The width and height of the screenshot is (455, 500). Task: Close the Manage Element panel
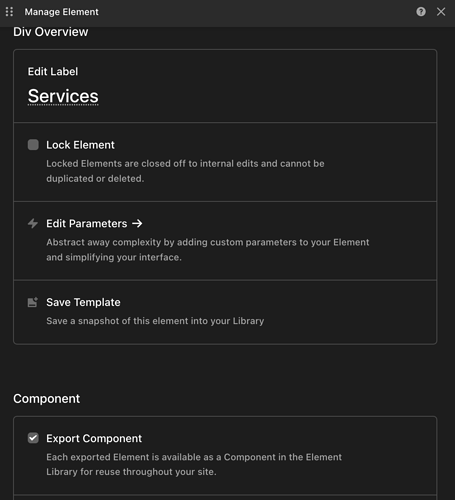[441, 12]
